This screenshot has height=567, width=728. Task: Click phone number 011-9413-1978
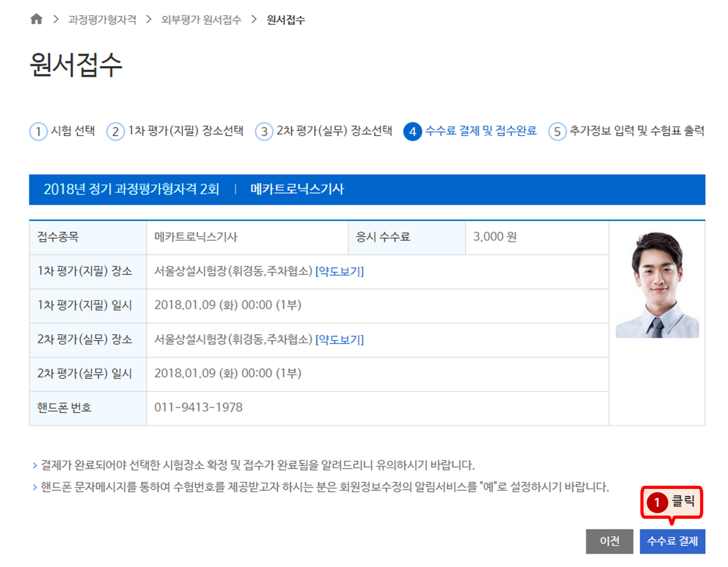pyautogui.click(x=198, y=408)
